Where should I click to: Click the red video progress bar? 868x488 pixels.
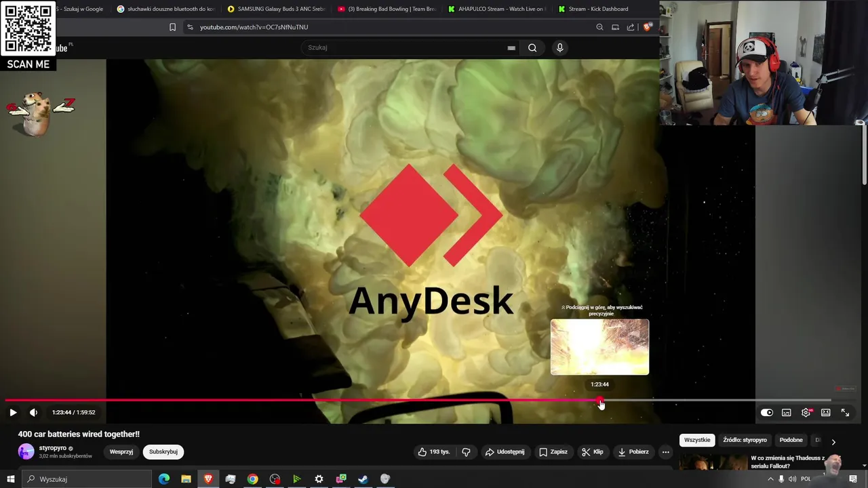[x=302, y=400]
